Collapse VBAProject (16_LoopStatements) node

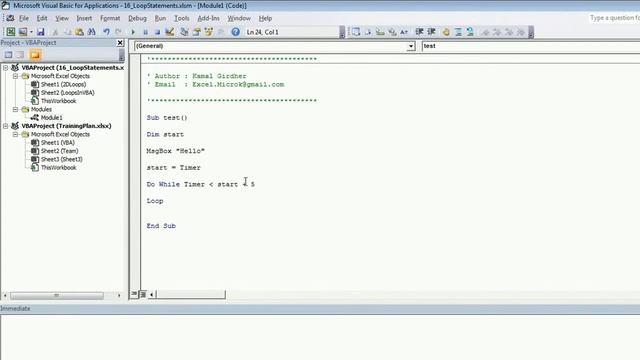click(x=6, y=68)
